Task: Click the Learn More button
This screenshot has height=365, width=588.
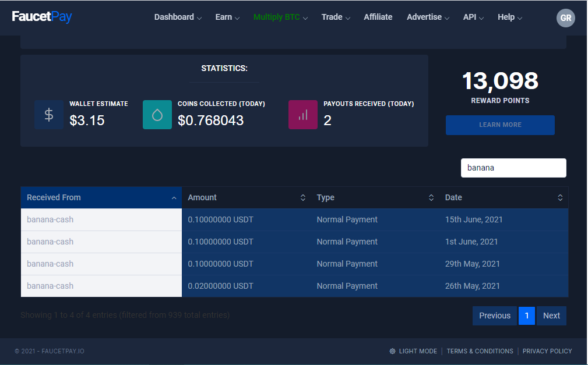Action: tap(500, 125)
